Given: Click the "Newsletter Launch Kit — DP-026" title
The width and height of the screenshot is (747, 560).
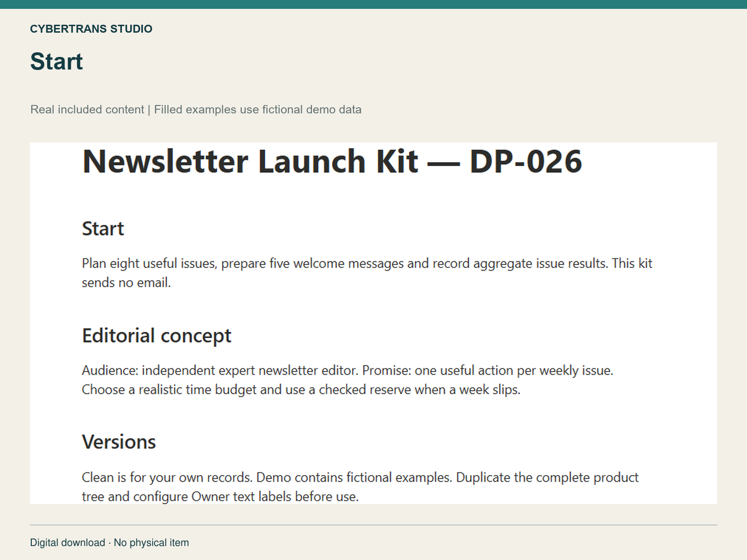Looking at the screenshot, I should tap(332, 161).
